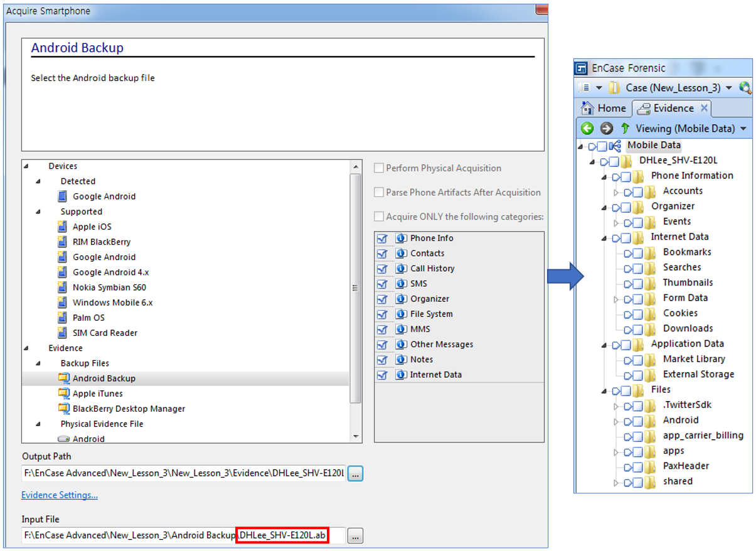Select the Other Messages category row
Screen dimensions: 756x551
click(459, 344)
